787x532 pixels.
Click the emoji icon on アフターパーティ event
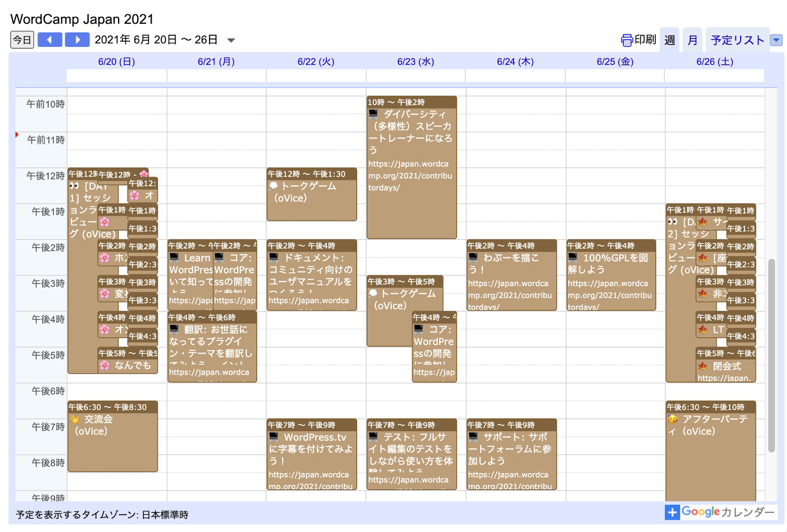click(x=673, y=419)
